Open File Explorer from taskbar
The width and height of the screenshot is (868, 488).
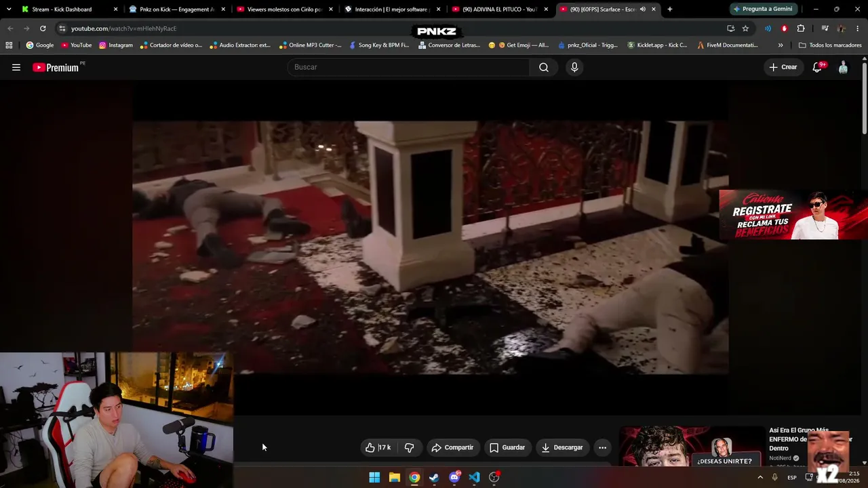[394, 477]
